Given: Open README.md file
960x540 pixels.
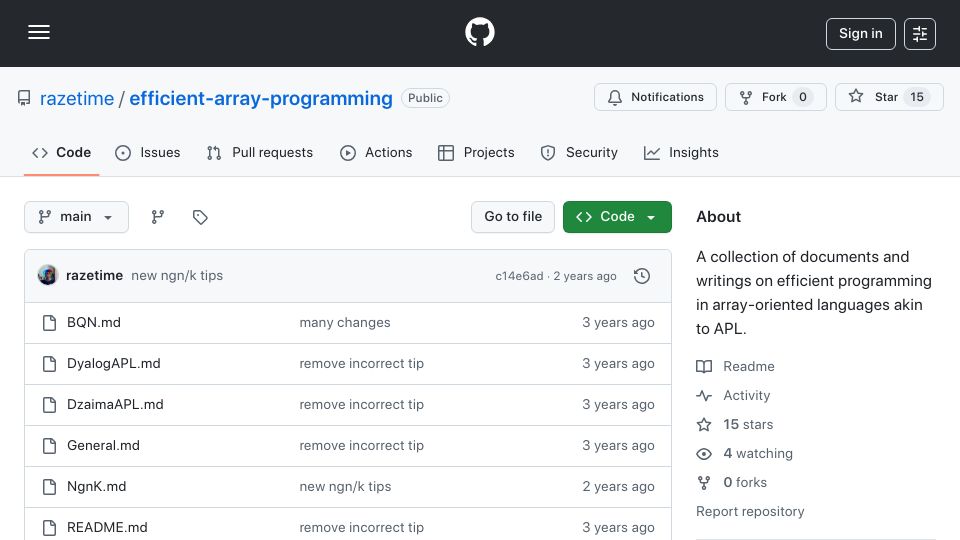Looking at the screenshot, I should (x=107, y=528).
